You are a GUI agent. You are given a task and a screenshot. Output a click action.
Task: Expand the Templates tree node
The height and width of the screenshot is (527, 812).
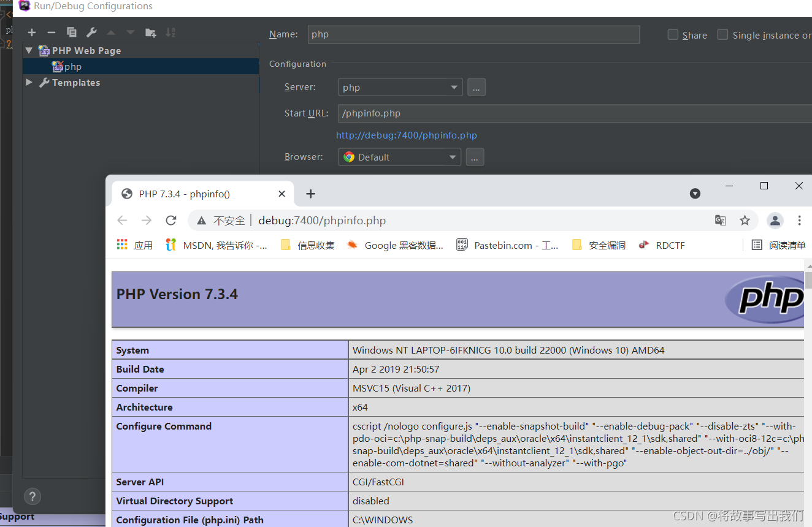(x=29, y=82)
